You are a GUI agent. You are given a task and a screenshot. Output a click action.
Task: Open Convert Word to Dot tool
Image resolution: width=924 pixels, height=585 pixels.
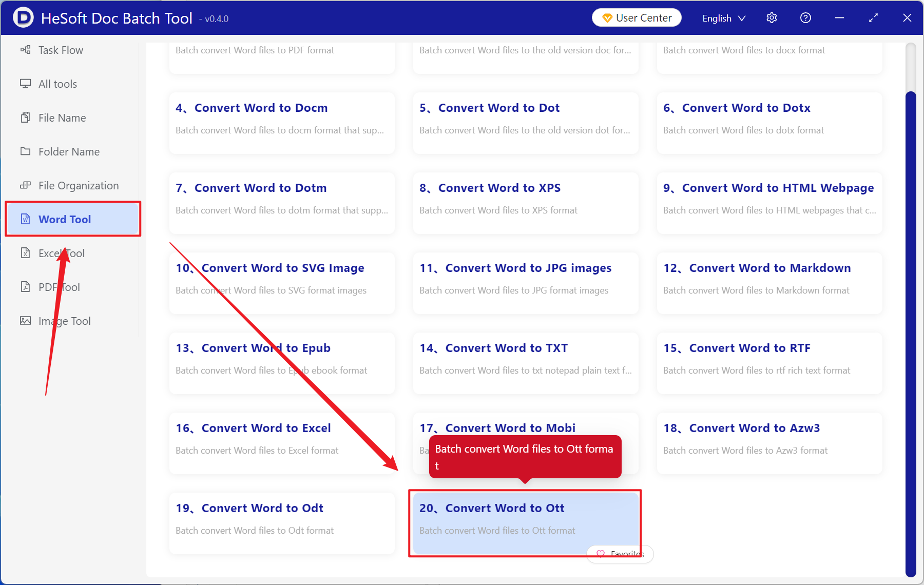tap(526, 123)
